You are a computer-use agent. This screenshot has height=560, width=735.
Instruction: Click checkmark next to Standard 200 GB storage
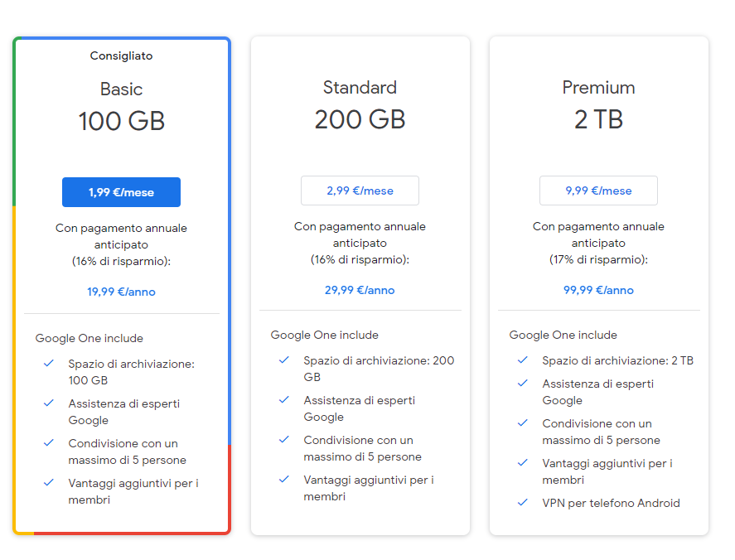284,360
